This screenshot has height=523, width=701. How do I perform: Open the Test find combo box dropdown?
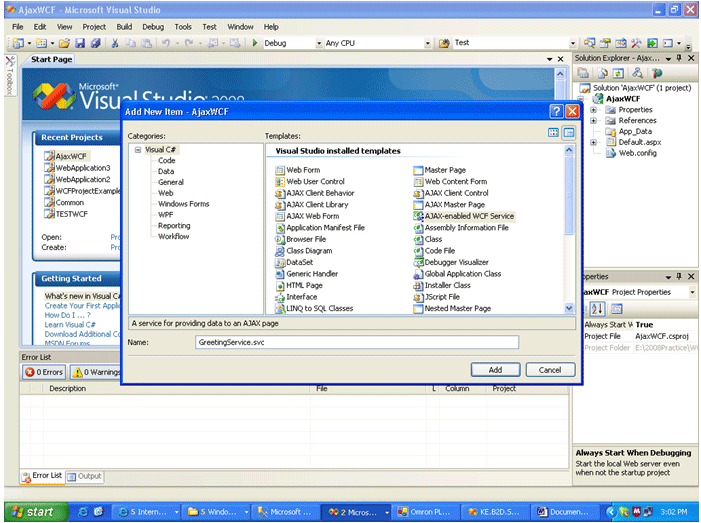click(573, 43)
